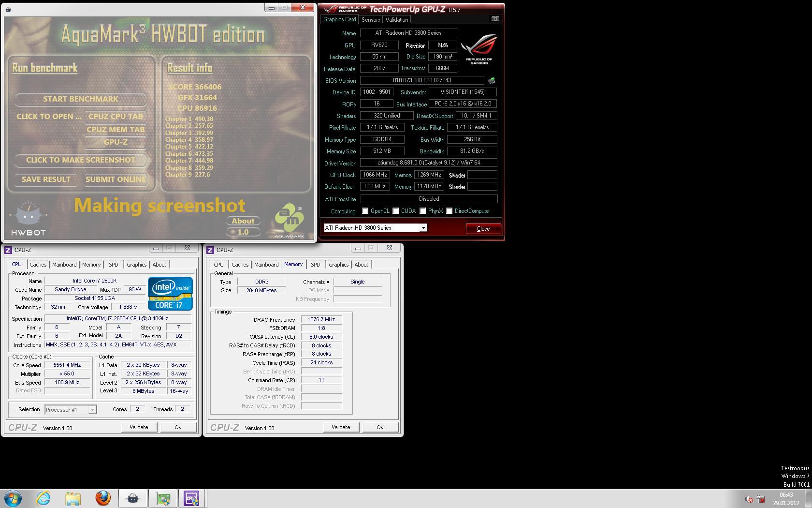
Task: Toggle the DirectCompute checkbox
Action: tap(449, 211)
